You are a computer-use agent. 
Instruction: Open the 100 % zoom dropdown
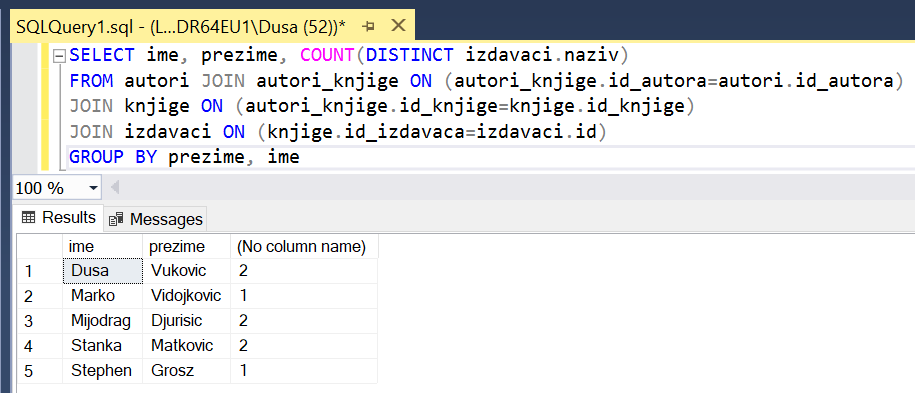point(93,189)
